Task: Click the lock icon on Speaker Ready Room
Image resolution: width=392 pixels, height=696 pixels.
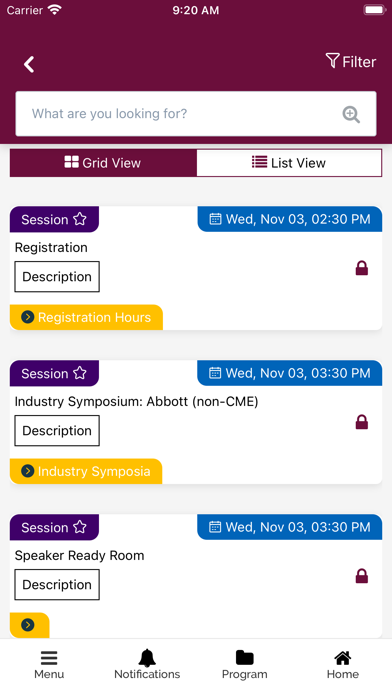Action: pyautogui.click(x=362, y=576)
